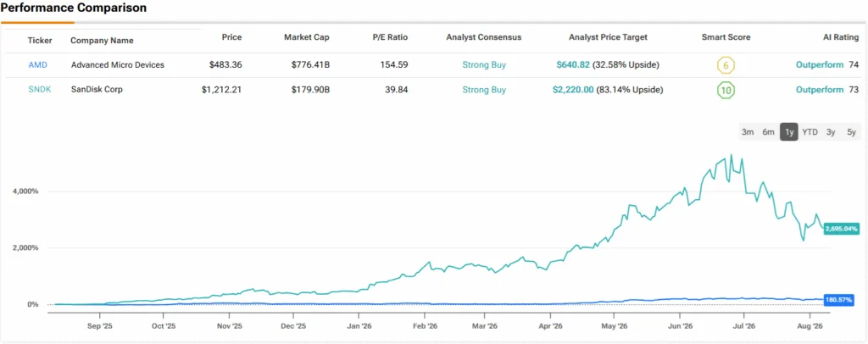Select the 3m chart range
The height and width of the screenshot is (344, 868).
point(748,132)
